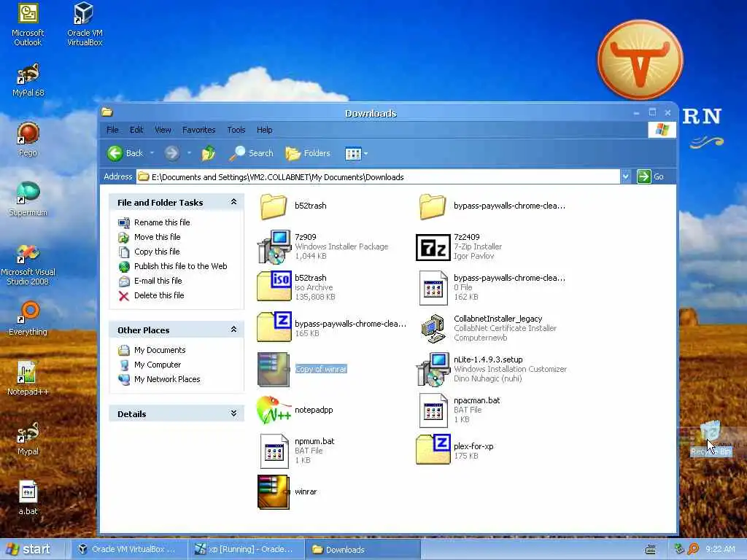Select the b52trash folder
This screenshot has height=560, width=747.
[293, 206]
